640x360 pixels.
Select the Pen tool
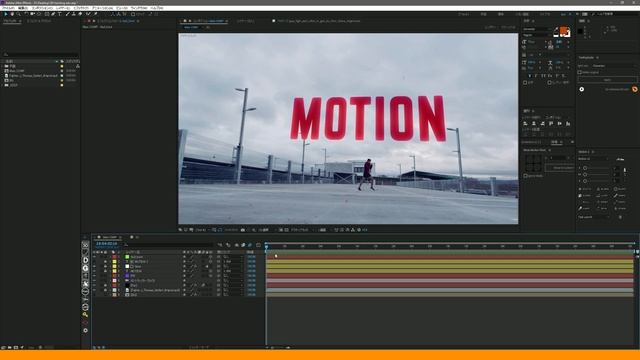[x=53, y=14]
